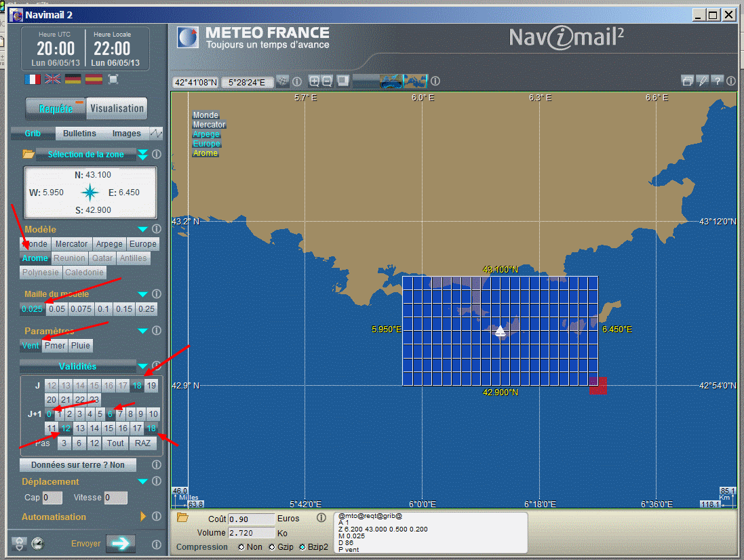Show info for the Déplacement section
Viewport: 744px width, 560px height.
[157, 481]
